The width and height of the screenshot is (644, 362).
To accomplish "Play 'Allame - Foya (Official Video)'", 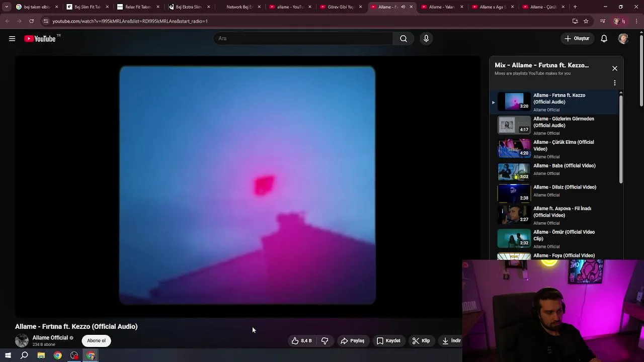I will click(x=555, y=256).
